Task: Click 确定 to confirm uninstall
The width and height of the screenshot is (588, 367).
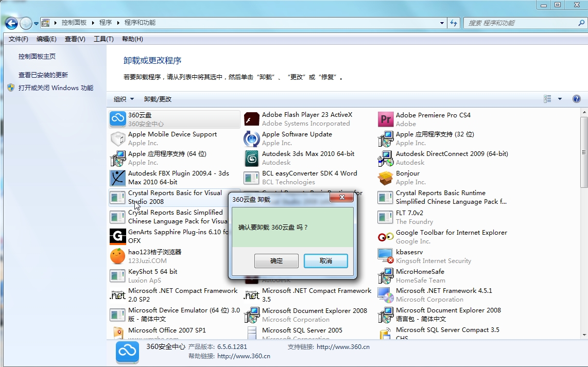Action: (276, 261)
